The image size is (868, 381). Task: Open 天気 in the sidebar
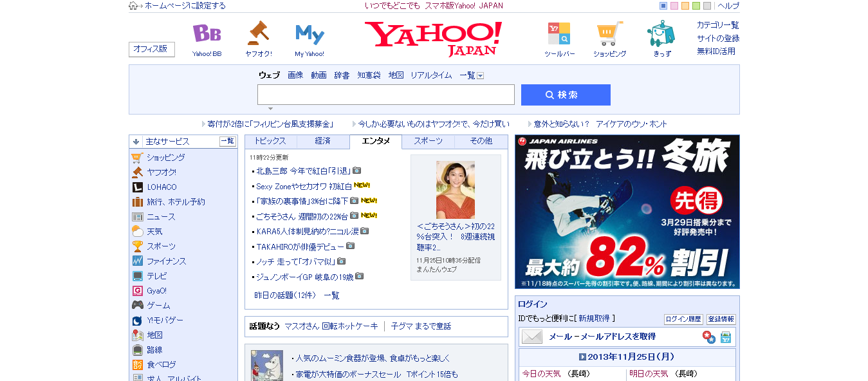(154, 232)
